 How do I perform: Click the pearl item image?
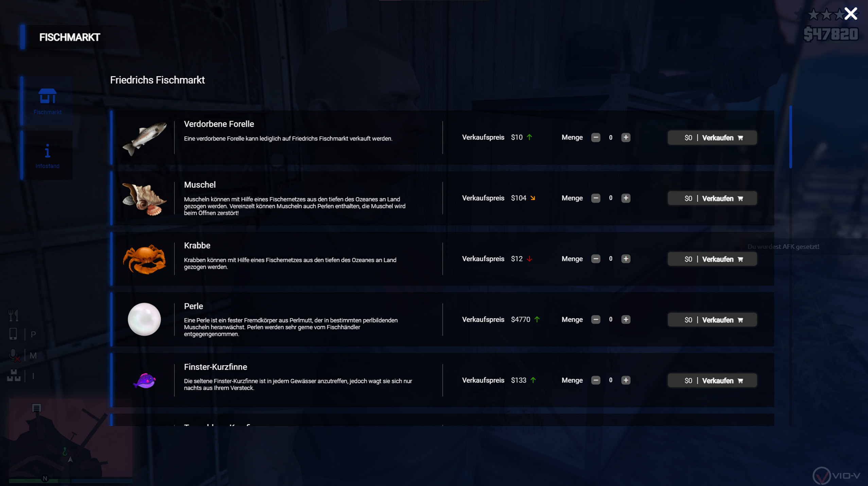pos(144,319)
